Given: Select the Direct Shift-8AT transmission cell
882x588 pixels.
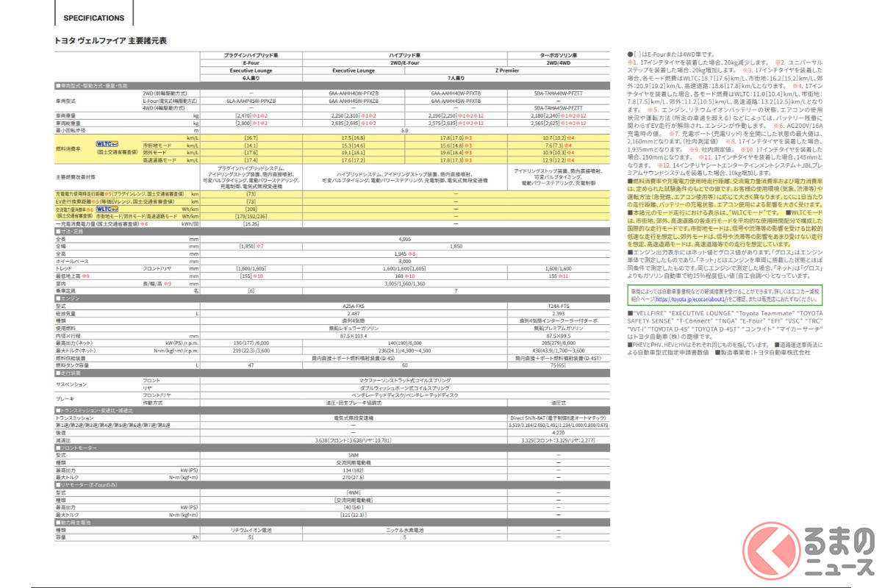Looking at the screenshot, I should click(x=558, y=417).
